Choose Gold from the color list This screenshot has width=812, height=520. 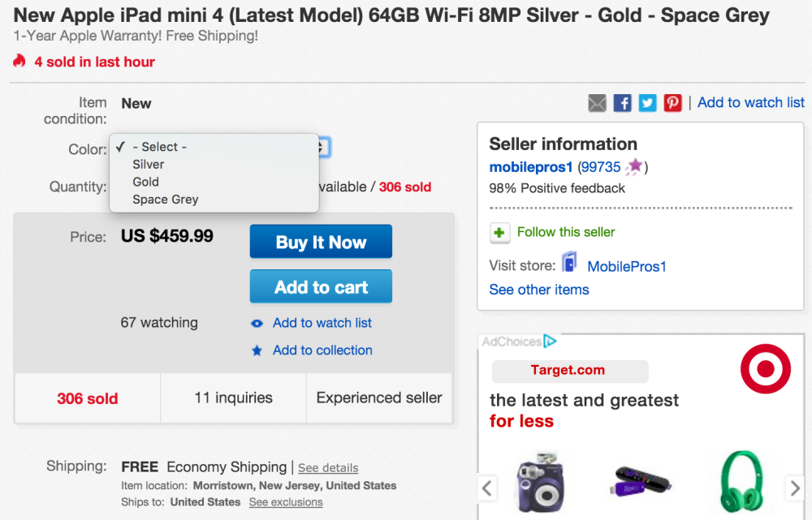[146, 182]
